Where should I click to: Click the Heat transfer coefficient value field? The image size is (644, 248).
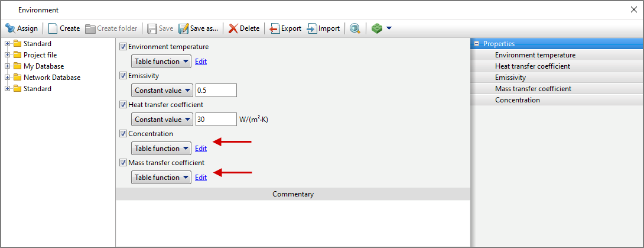(216, 120)
